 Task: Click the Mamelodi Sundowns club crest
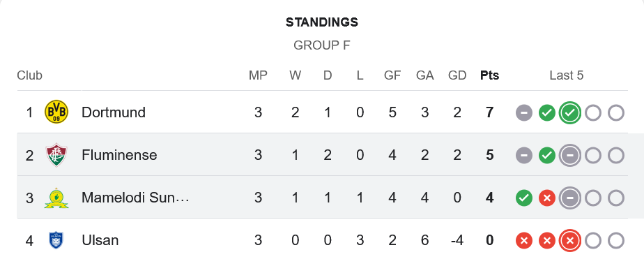click(56, 198)
